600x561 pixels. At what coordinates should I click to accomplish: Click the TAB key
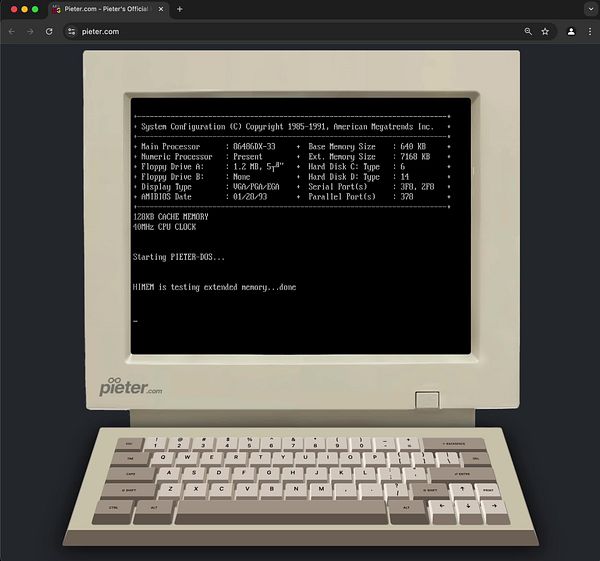130,459
